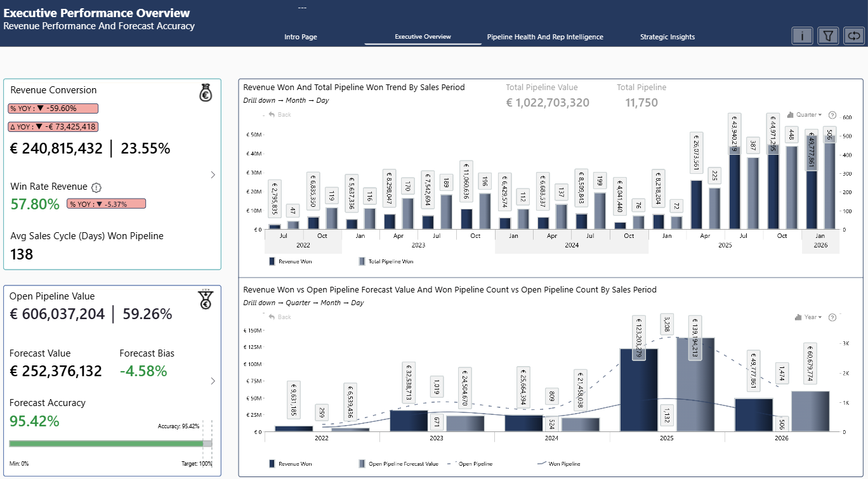Open help icon on the Revenue Won trend chart
868x479 pixels.
point(832,115)
